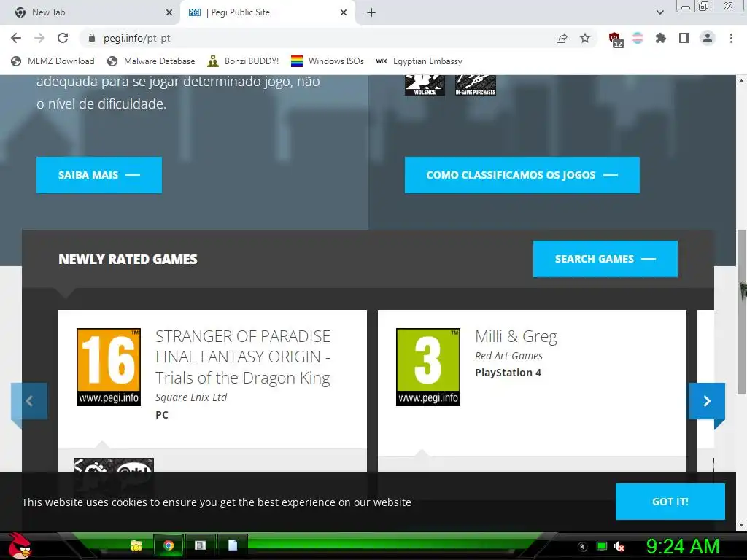747x560 pixels.
Task: Click the 'Square Enix Ltd' publisher text
Action: pyautogui.click(x=191, y=397)
